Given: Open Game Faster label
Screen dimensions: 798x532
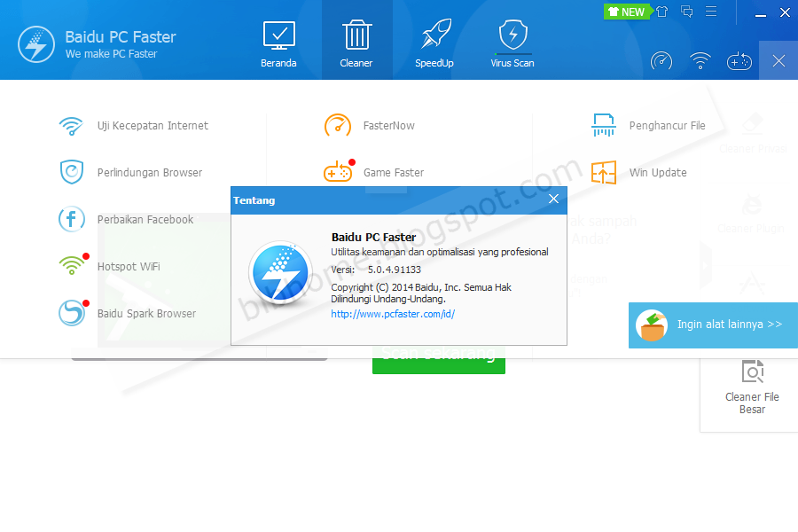Looking at the screenshot, I should point(394,173).
